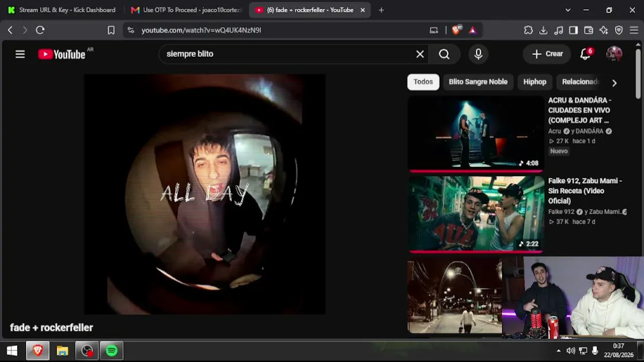Screen dimensions: 644x362
Task: Click the youtube.com address bar URL
Action: tap(201, 30)
